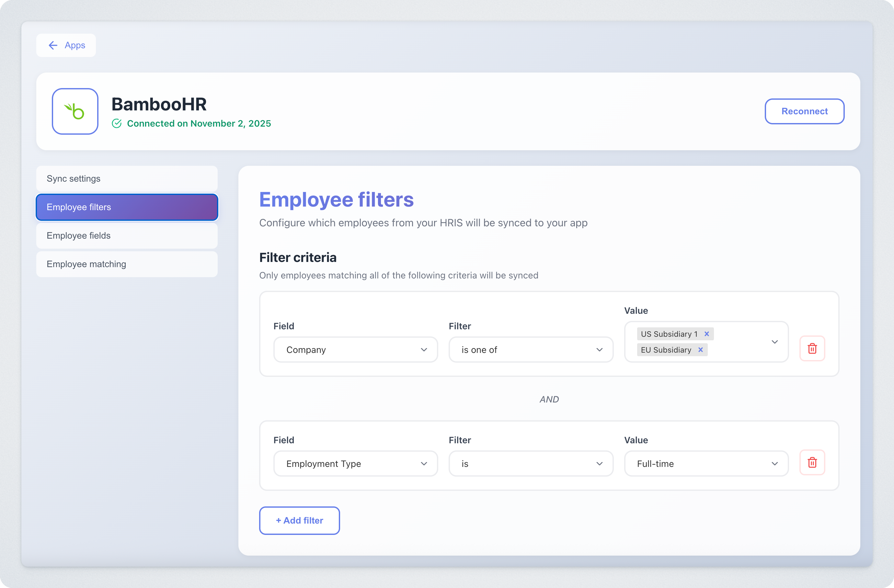Open the 'is' filter operator dropdown
The height and width of the screenshot is (588, 894).
click(x=530, y=464)
